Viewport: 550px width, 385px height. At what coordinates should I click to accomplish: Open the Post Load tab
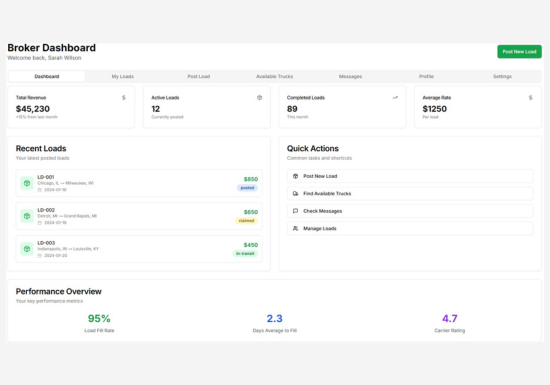(199, 76)
